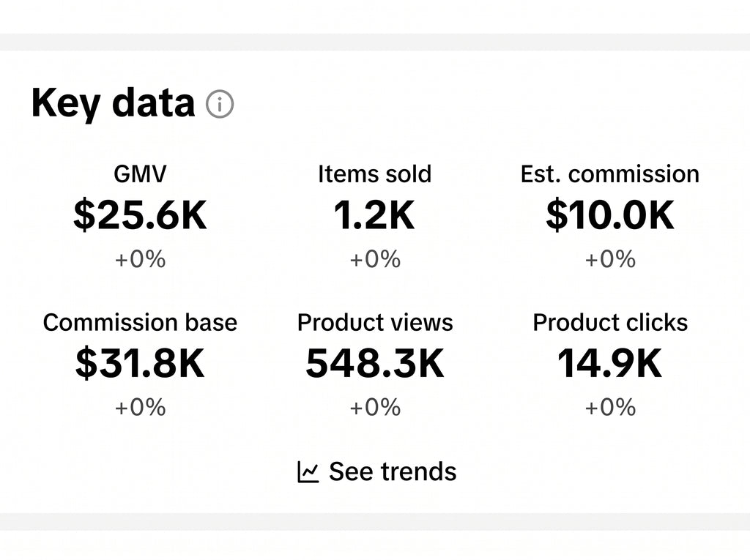Click the $31.8K commission base value
The image size is (750, 560).
coord(140,363)
